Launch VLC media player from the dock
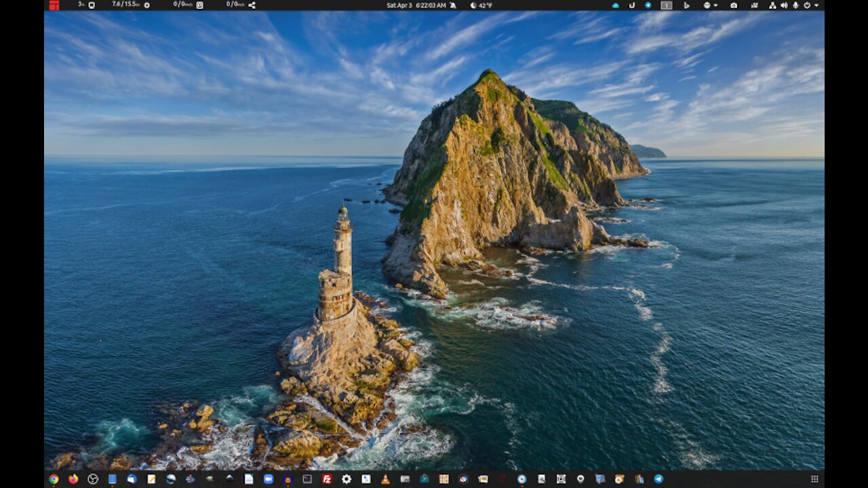The image size is (868, 488). (385, 479)
